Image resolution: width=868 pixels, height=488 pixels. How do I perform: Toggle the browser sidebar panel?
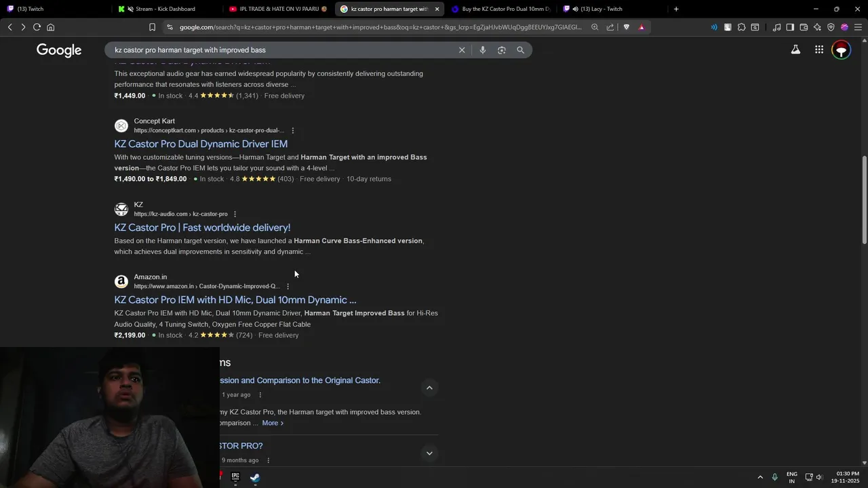click(790, 27)
